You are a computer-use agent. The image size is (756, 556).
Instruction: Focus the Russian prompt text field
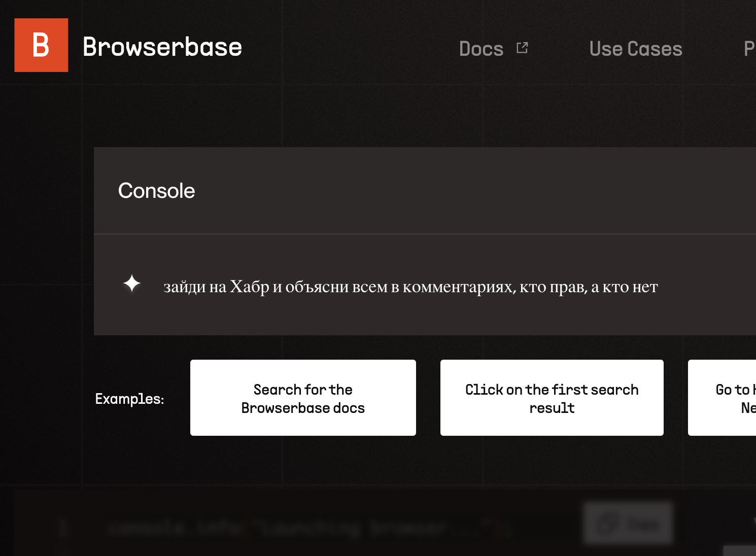(410, 287)
